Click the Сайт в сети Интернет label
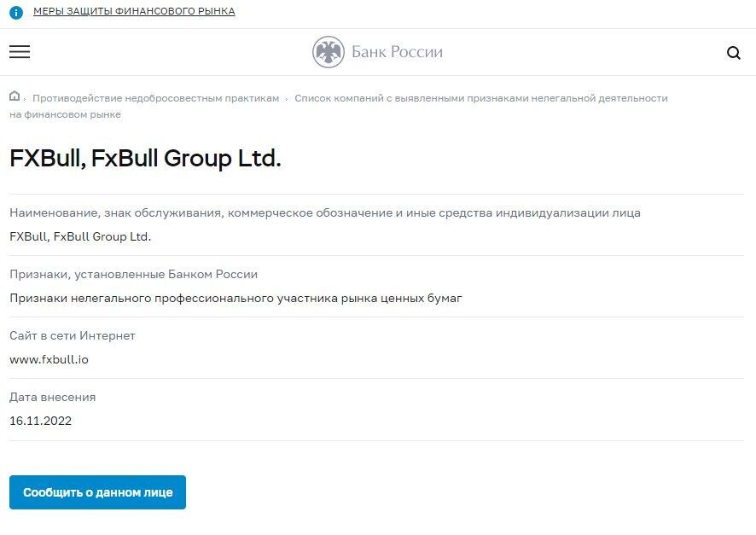The image size is (756, 535). coord(73,336)
